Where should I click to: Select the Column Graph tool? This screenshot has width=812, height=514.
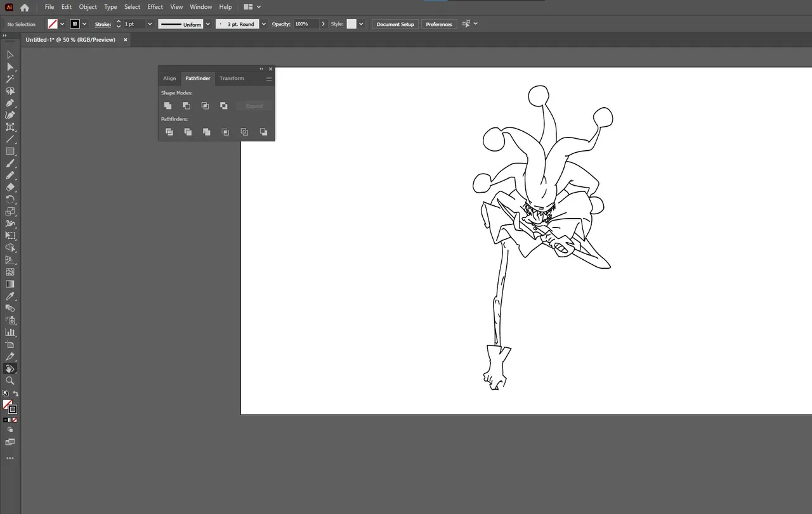click(10, 332)
